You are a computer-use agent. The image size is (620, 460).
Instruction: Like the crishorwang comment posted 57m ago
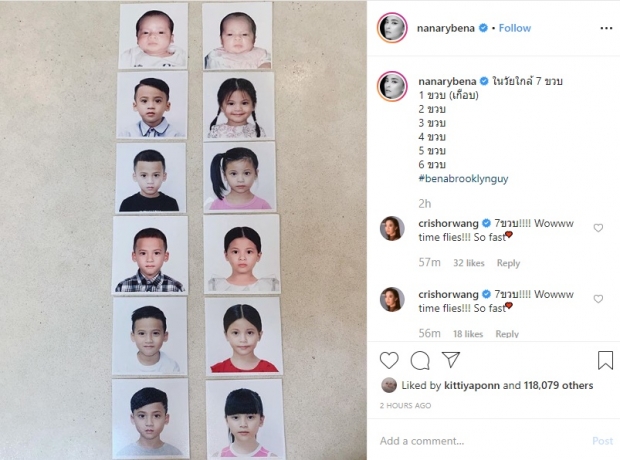(x=598, y=228)
